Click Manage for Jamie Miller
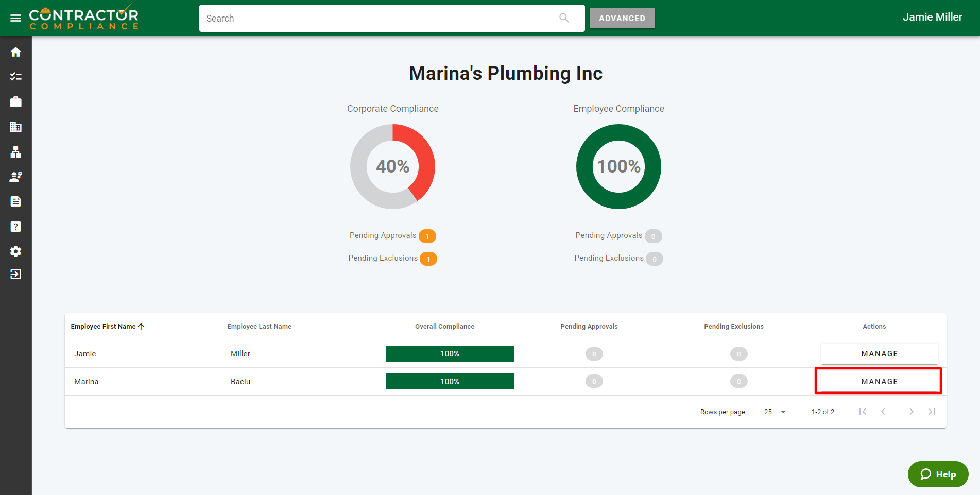Screen dimensions: 980x495 [x=879, y=354]
